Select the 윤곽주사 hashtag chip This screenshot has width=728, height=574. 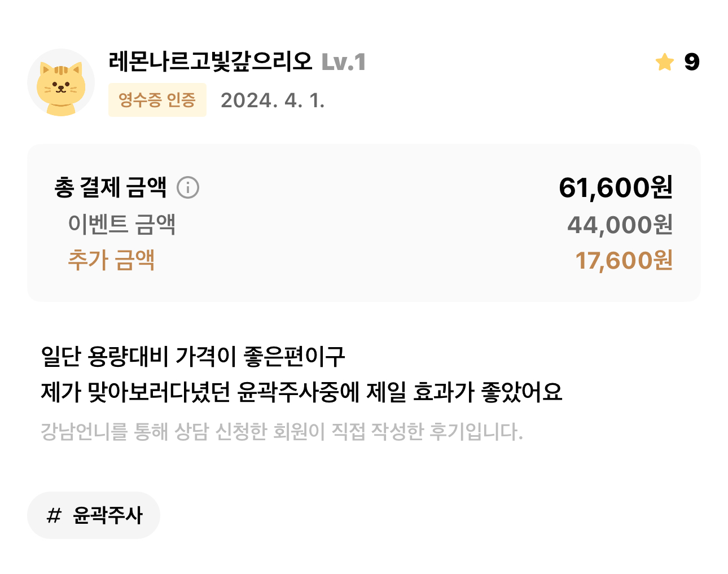[94, 515]
